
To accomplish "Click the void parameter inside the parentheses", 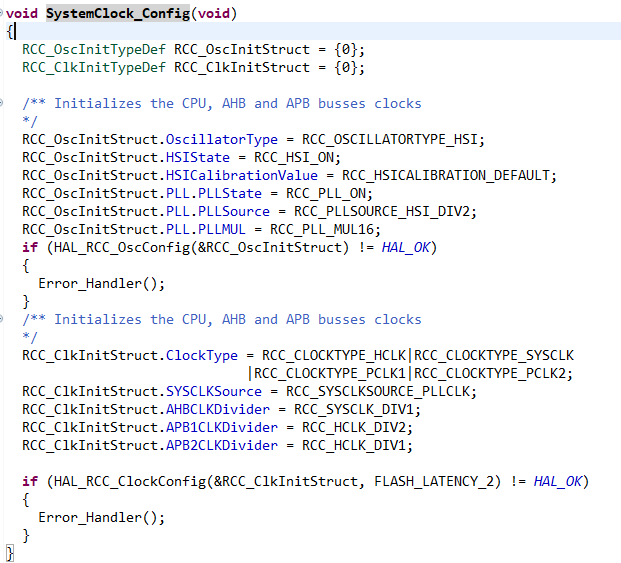I will 214,13.
